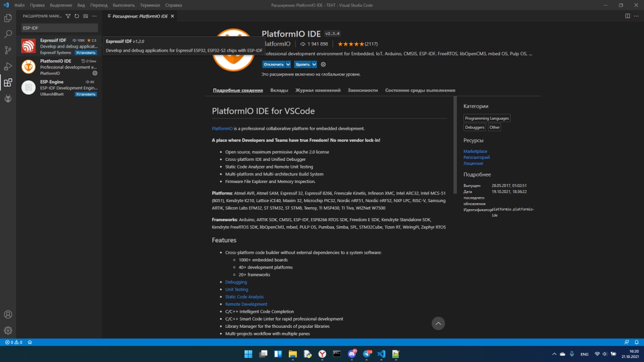Open the PlatformIO alien icon view
644x362 pixels.
coord(8,99)
